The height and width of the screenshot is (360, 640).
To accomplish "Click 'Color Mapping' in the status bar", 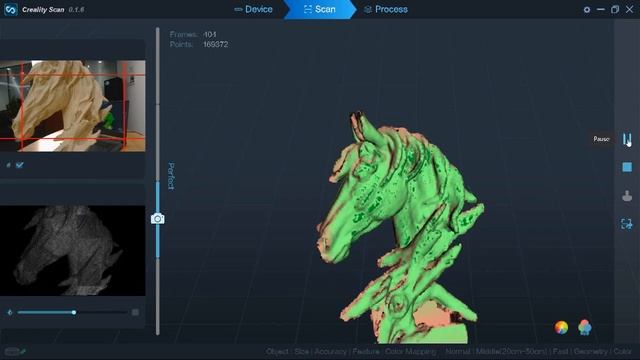I will [410, 351].
